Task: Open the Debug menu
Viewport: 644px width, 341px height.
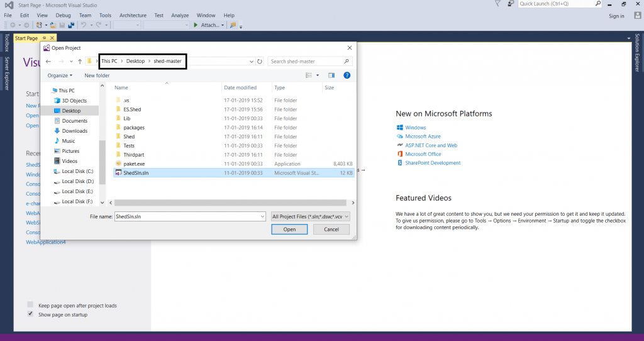Action: [64, 15]
